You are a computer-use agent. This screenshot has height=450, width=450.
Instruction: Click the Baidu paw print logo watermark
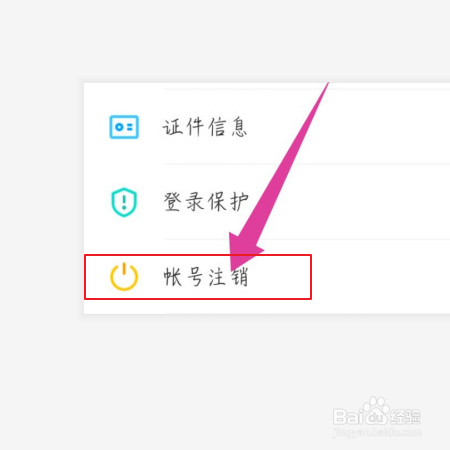click(376, 411)
